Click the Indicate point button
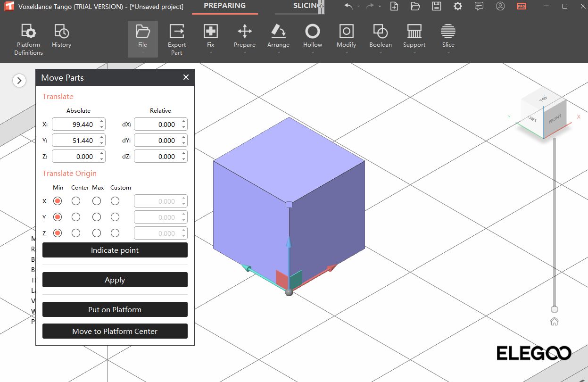588x382 pixels. pyautogui.click(x=115, y=250)
